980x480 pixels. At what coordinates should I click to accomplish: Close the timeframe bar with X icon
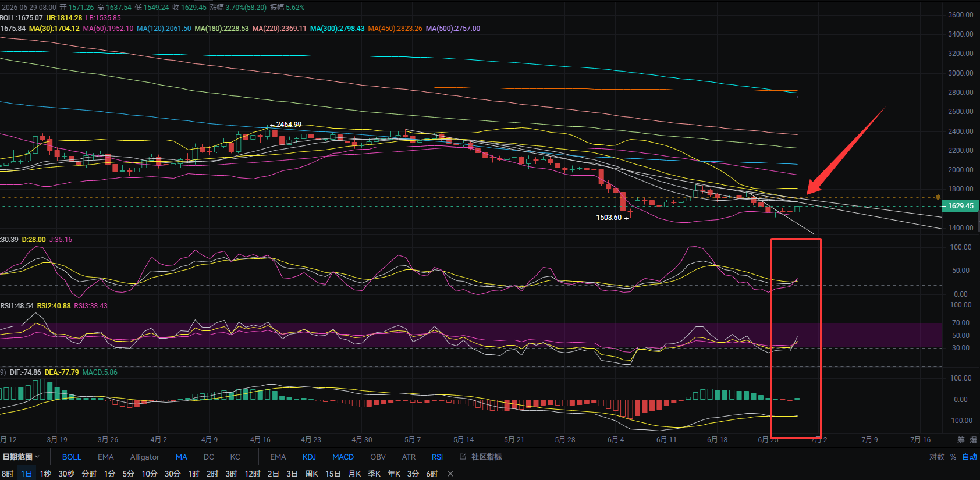pos(450,474)
